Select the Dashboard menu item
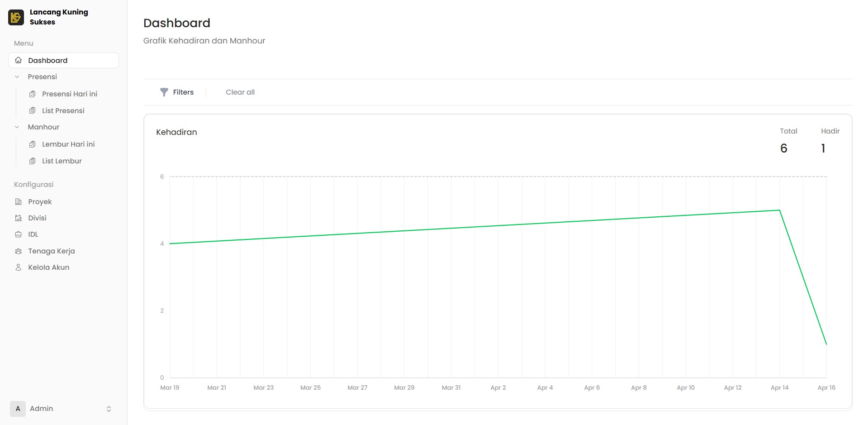This screenshot has height=425, width=868. click(x=47, y=61)
